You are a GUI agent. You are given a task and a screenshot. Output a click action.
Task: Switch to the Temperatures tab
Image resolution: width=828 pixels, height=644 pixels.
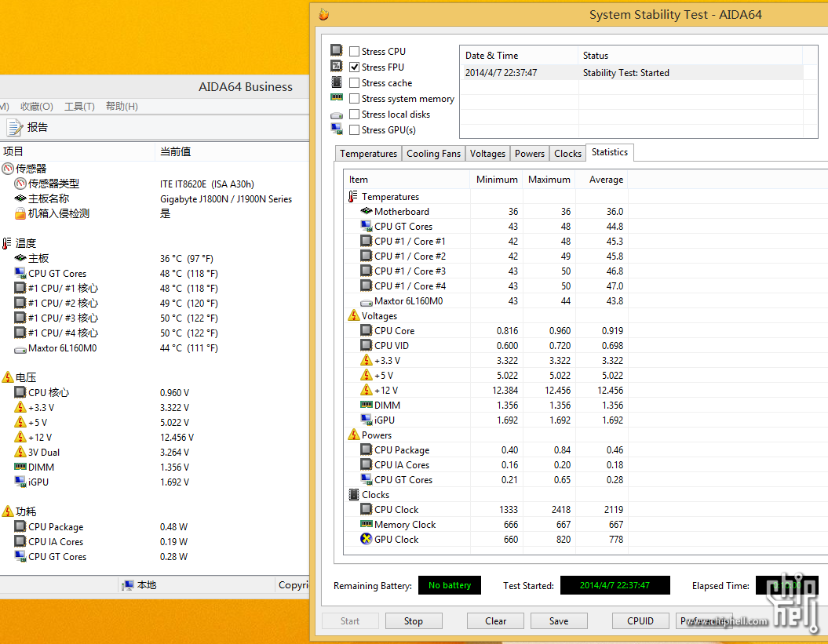coord(368,154)
